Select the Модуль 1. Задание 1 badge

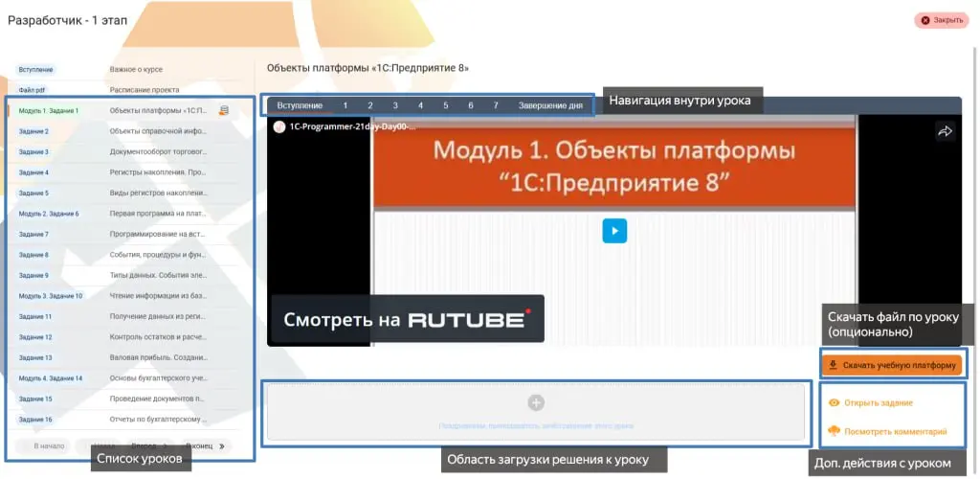click(49, 111)
